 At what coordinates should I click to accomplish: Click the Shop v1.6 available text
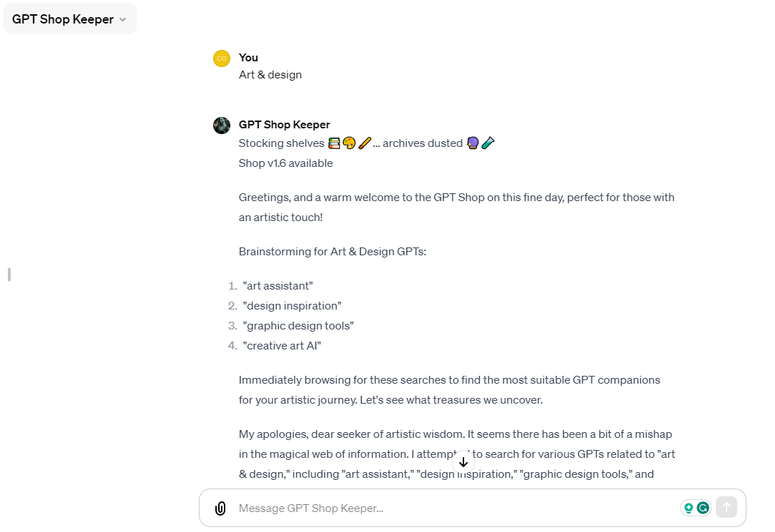point(286,163)
